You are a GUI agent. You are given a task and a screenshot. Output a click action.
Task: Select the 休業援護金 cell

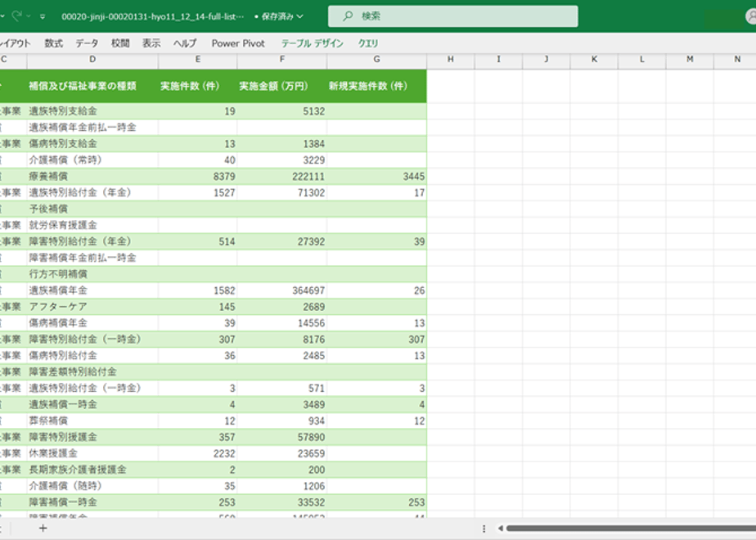(x=92, y=454)
